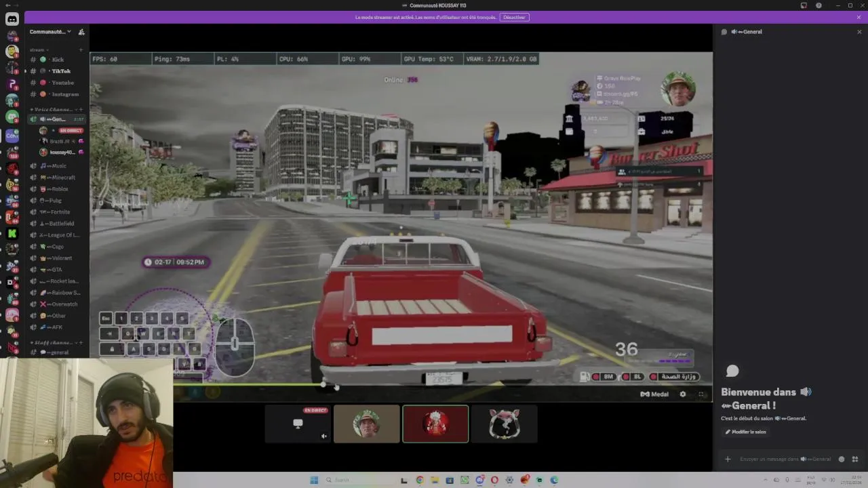The width and height of the screenshot is (868, 488).
Task: Open the stream settings gear icon
Action: point(683,394)
